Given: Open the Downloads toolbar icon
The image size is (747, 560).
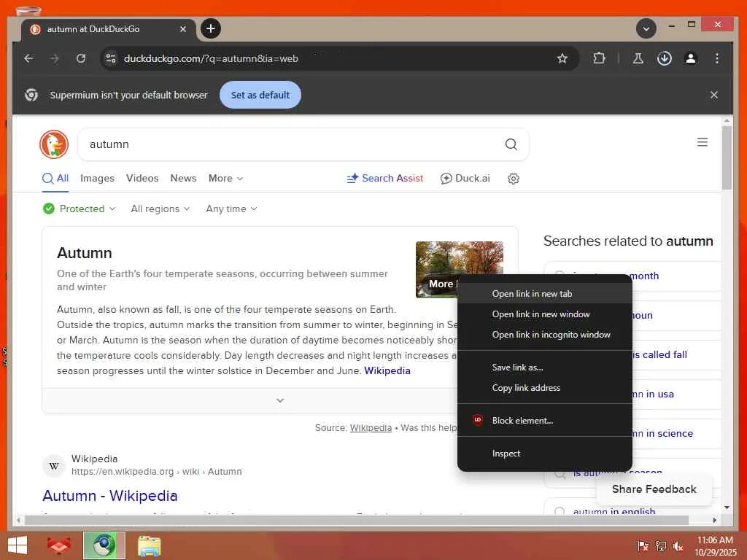Looking at the screenshot, I should coord(664,58).
